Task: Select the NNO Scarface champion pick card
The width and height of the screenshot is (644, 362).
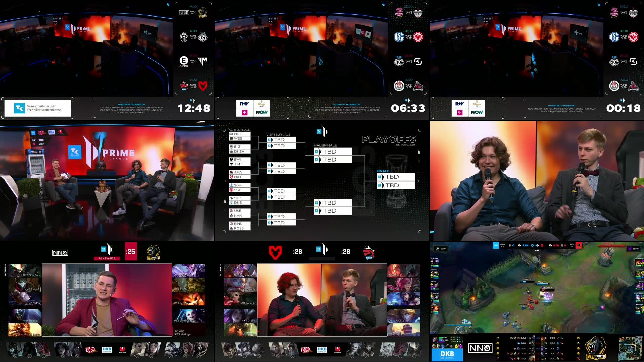Action: point(25,271)
